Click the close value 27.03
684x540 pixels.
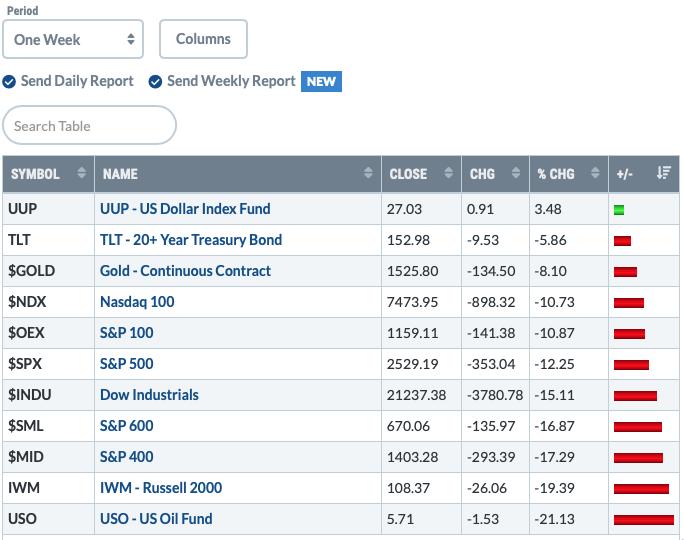(404, 209)
